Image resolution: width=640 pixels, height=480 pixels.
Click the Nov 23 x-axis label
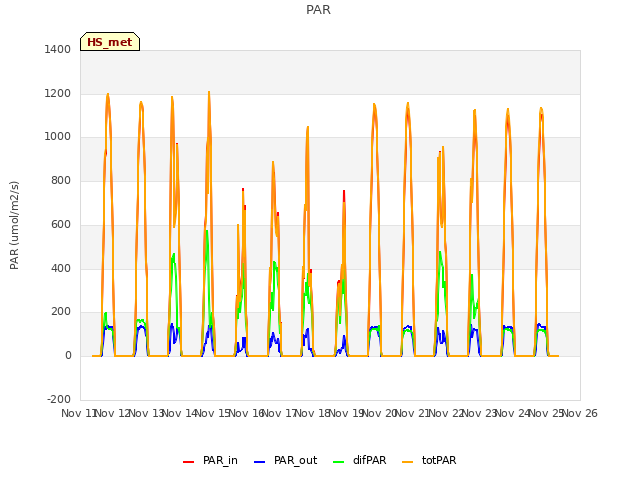480,413
